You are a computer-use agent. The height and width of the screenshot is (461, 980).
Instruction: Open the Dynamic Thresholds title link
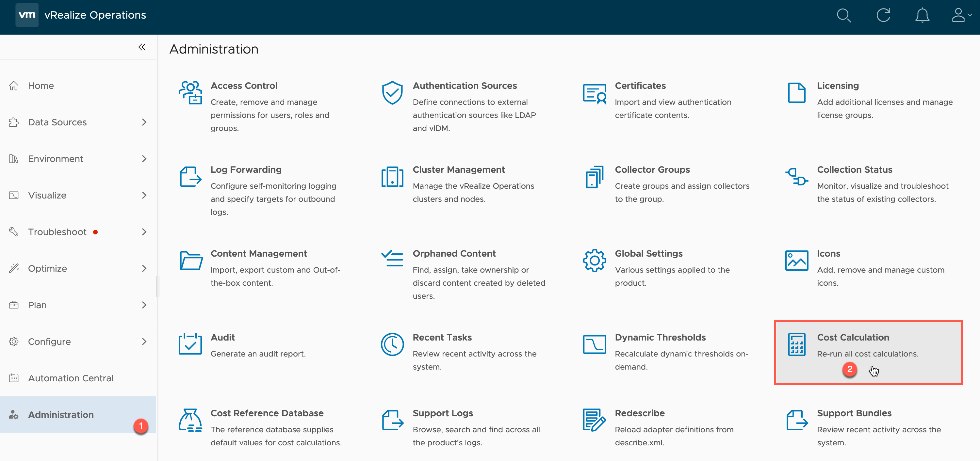[660, 338]
